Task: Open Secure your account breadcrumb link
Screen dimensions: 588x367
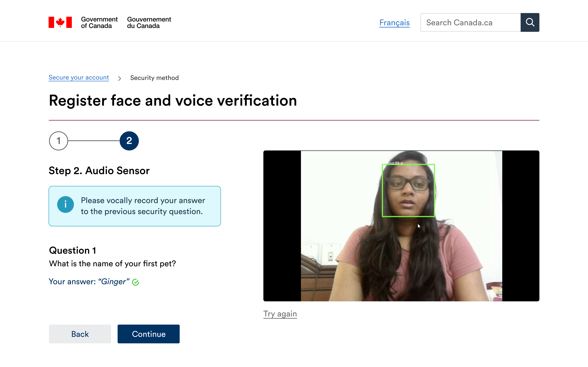Action: click(x=79, y=77)
